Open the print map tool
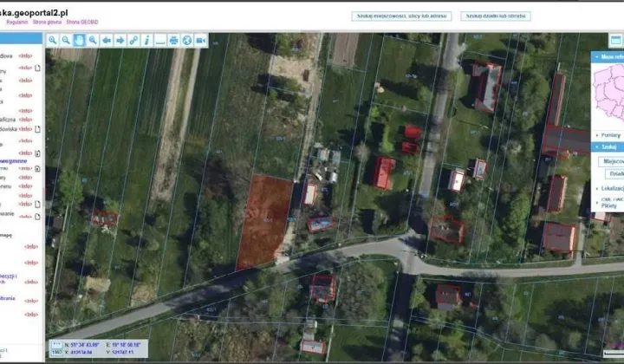The width and height of the screenshot is (624, 364). [x=174, y=40]
